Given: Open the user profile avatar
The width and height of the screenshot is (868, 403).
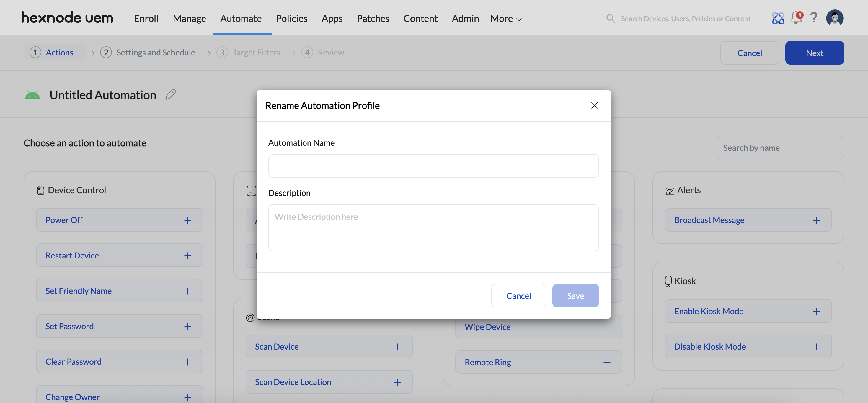Looking at the screenshot, I should coord(834,18).
